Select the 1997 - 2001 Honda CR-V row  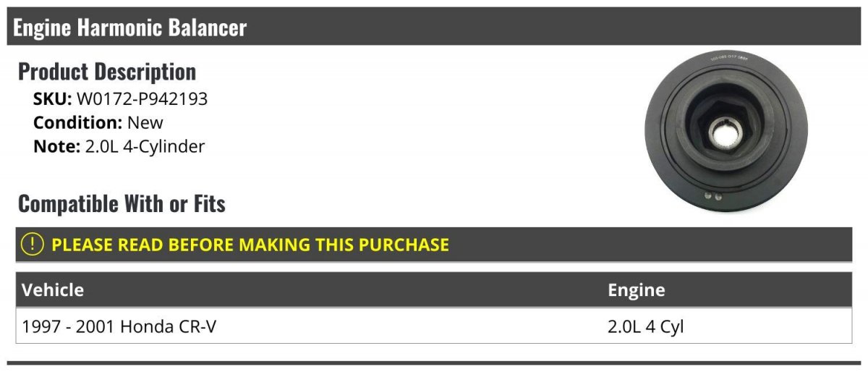coord(434,326)
